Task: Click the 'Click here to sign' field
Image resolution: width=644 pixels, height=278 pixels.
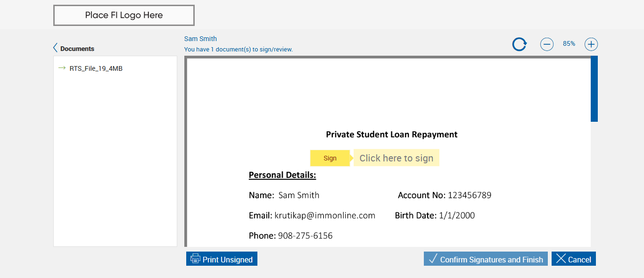Action: [x=396, y=158]
